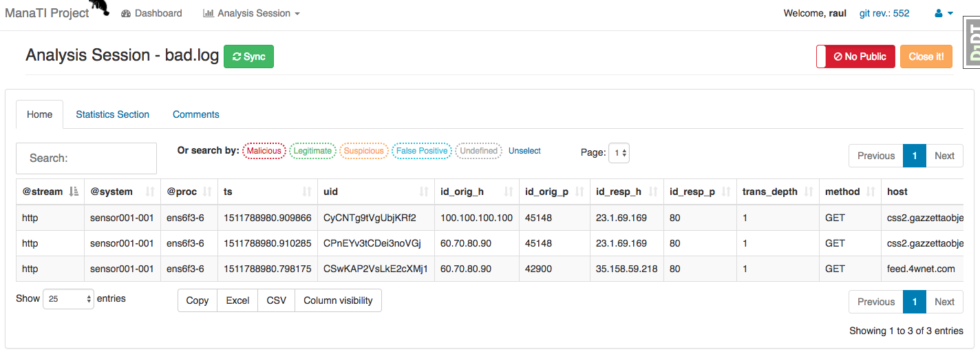Click bottom pagination page 1 button

coord(914,302)
